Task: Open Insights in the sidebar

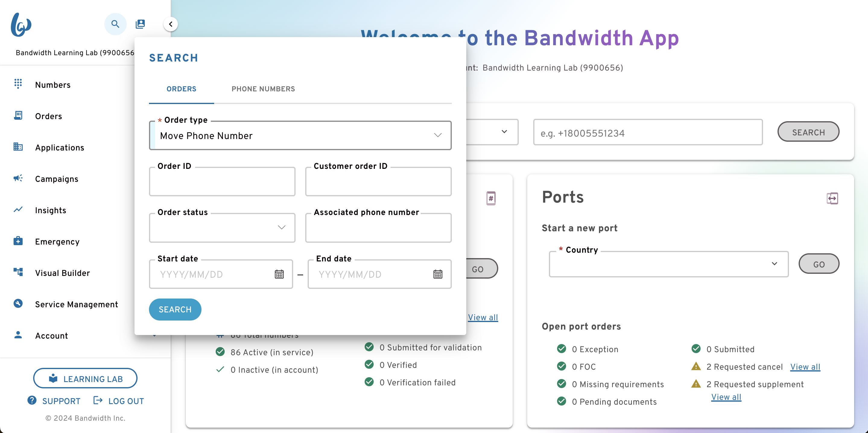Action: tap(51, 210)
